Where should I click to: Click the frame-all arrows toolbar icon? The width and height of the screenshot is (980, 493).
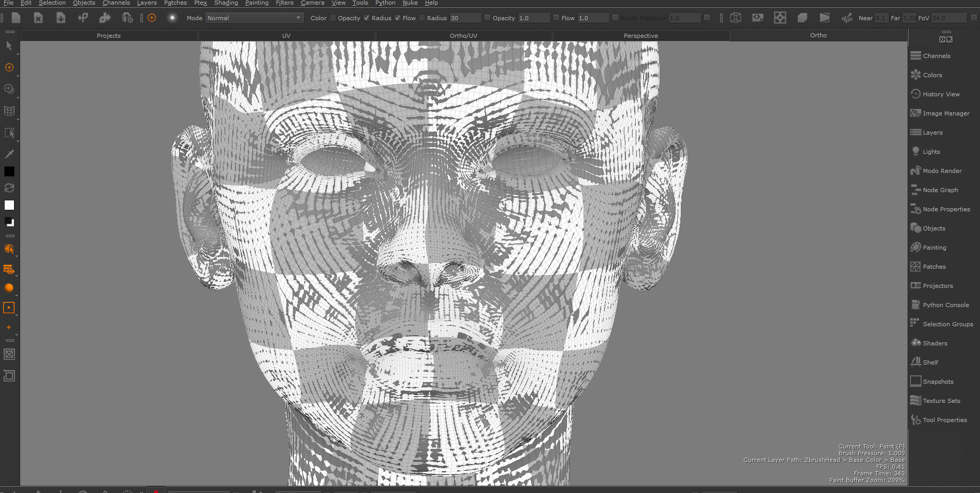tap(780, 18)
